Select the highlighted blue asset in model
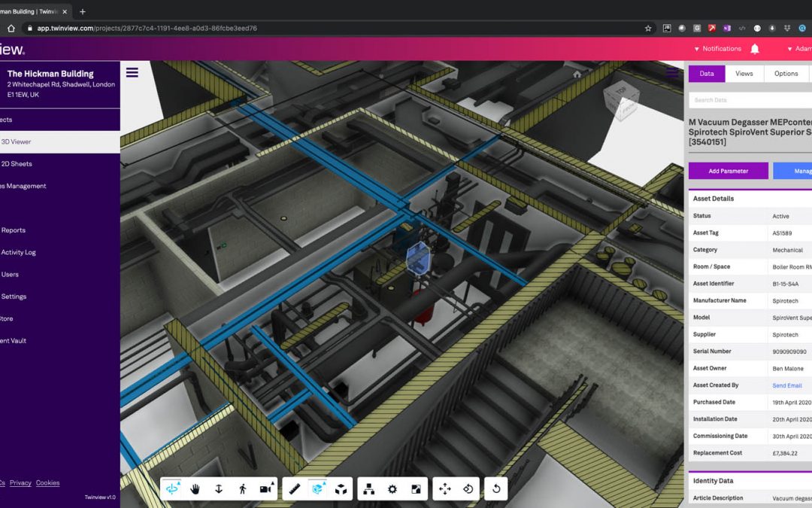The height and width of the screenshot is (508, 812). coord(418,257)
